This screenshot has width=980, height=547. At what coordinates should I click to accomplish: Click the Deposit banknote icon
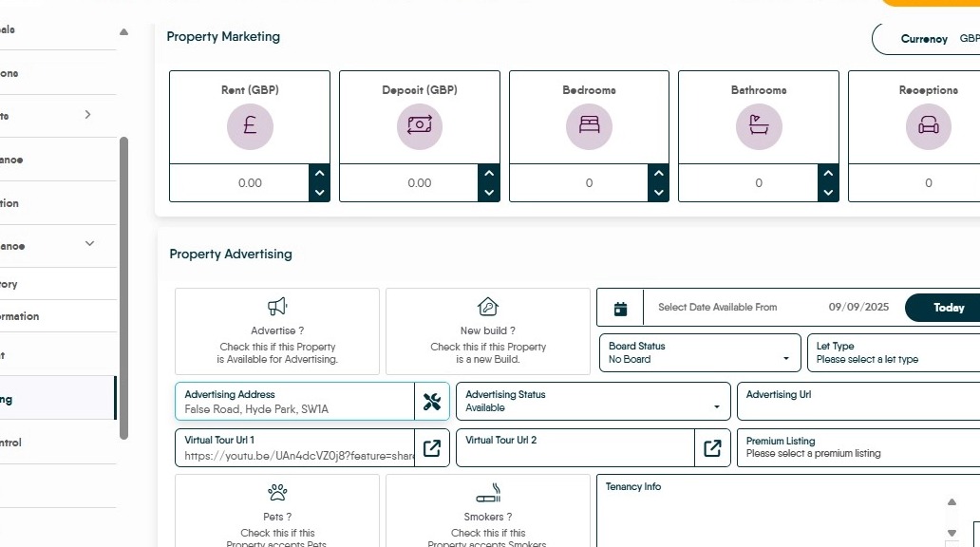coord(419,126)
